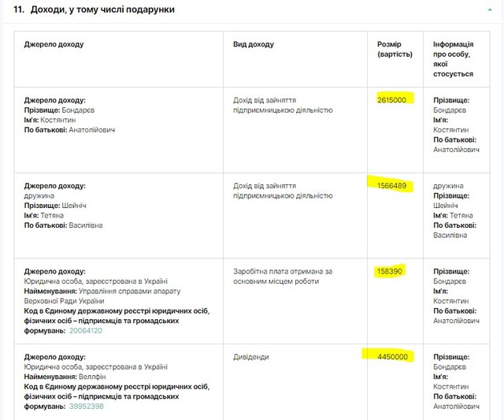The image size is (504, 420).
Task: Click the 'Інформація про особу' column header
Action: click(454, 59)
